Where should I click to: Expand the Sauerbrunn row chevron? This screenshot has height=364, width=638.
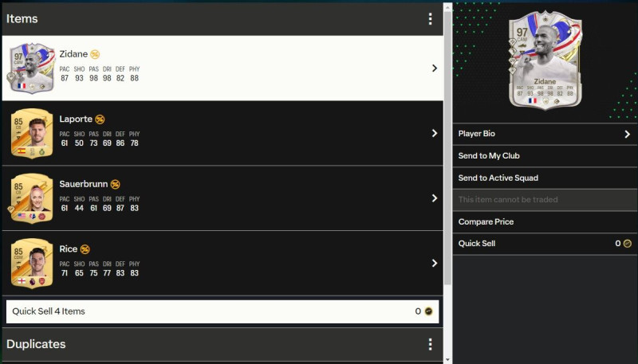435,198
